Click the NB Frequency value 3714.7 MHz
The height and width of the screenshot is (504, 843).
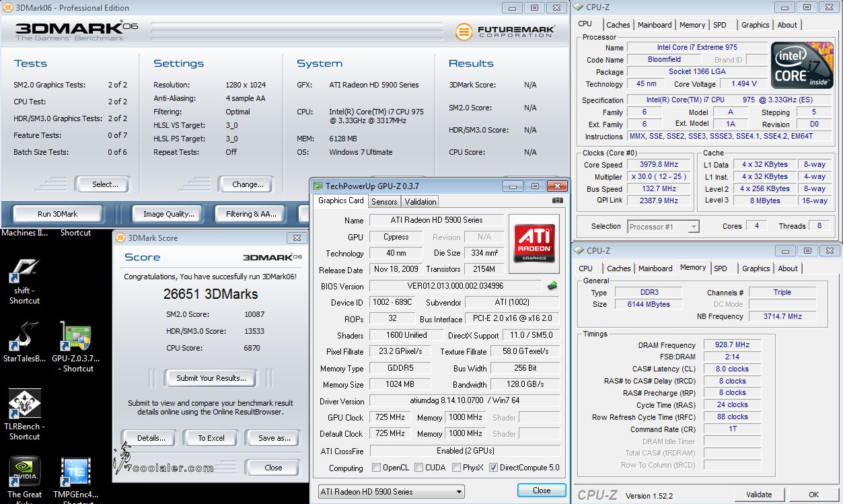click(x=782, y=316)
